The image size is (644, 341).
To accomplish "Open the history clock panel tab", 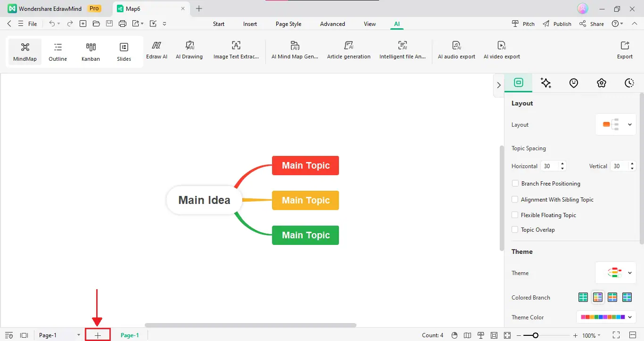I will tap(629, 83).
